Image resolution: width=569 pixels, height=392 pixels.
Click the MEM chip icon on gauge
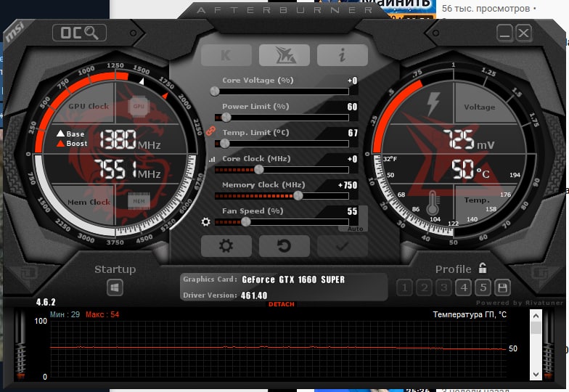139,201
